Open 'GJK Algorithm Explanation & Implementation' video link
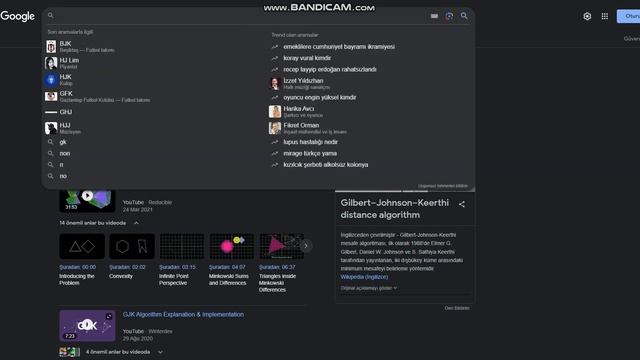The width and height of the screenshot is (640, 360). (183, 314)
